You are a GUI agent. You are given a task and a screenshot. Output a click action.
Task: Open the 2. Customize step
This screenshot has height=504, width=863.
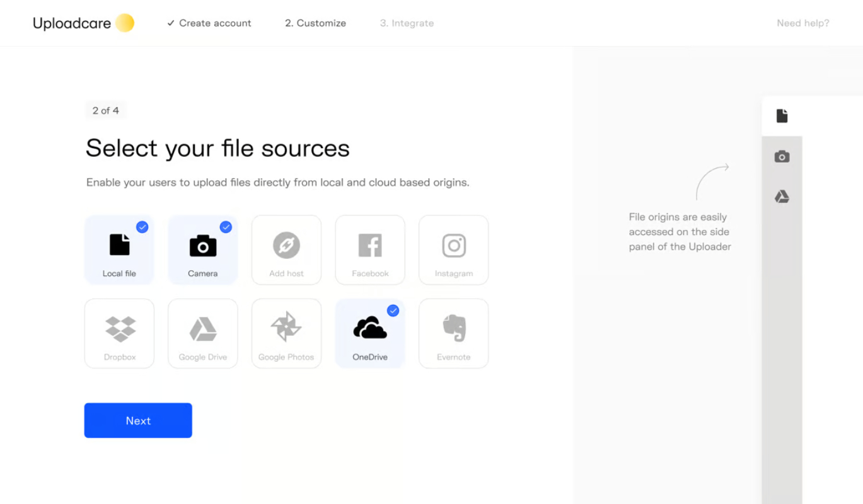coord(315,23)
